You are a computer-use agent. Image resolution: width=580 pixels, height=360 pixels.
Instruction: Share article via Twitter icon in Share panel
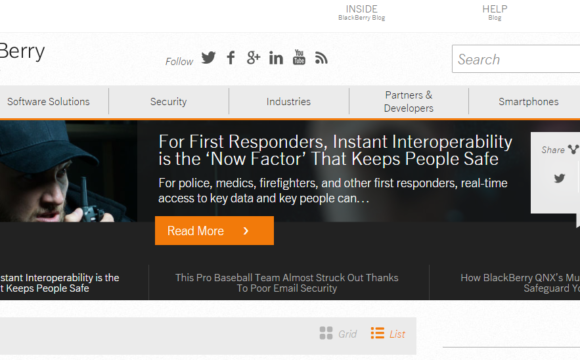pos(559,178)
